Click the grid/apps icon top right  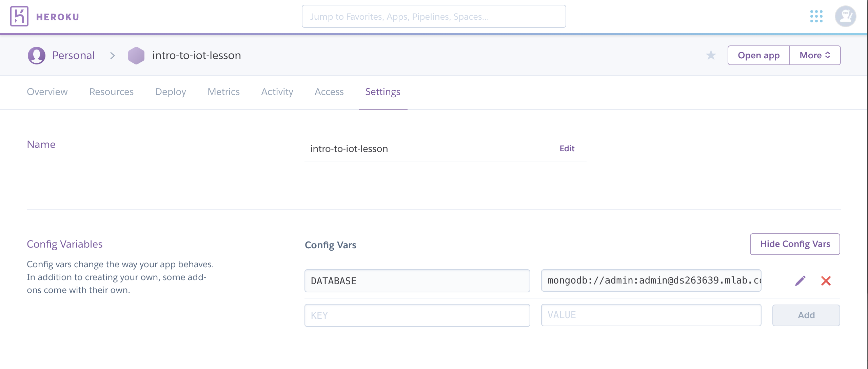[816, 16]
